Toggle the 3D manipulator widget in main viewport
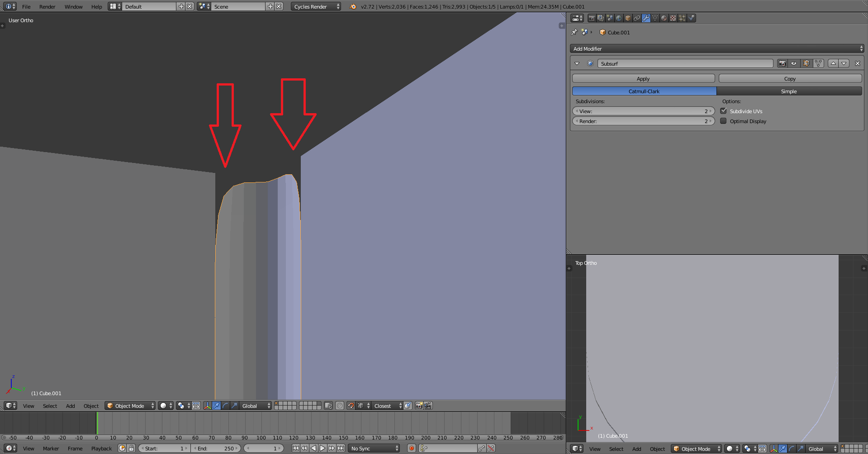Viewport: 868px width, 454px height. pyautogui.click(x=208, y=406)
